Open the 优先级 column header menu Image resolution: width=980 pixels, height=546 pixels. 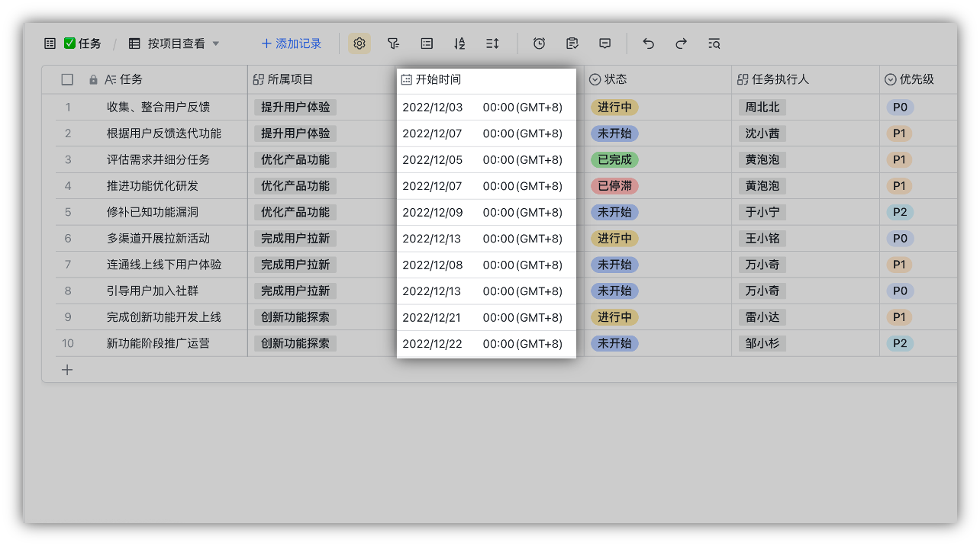[x=916, y=79]
